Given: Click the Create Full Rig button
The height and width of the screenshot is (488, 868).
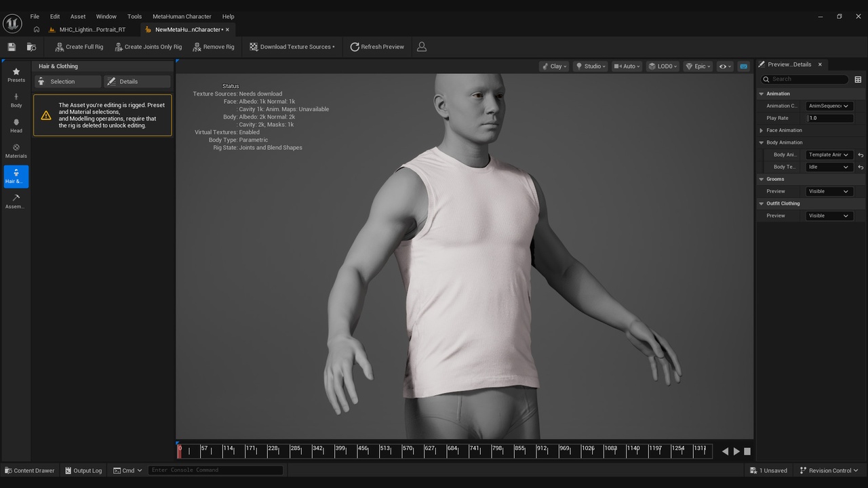Looking at the screenshot, I should click(x=79, y=47).
